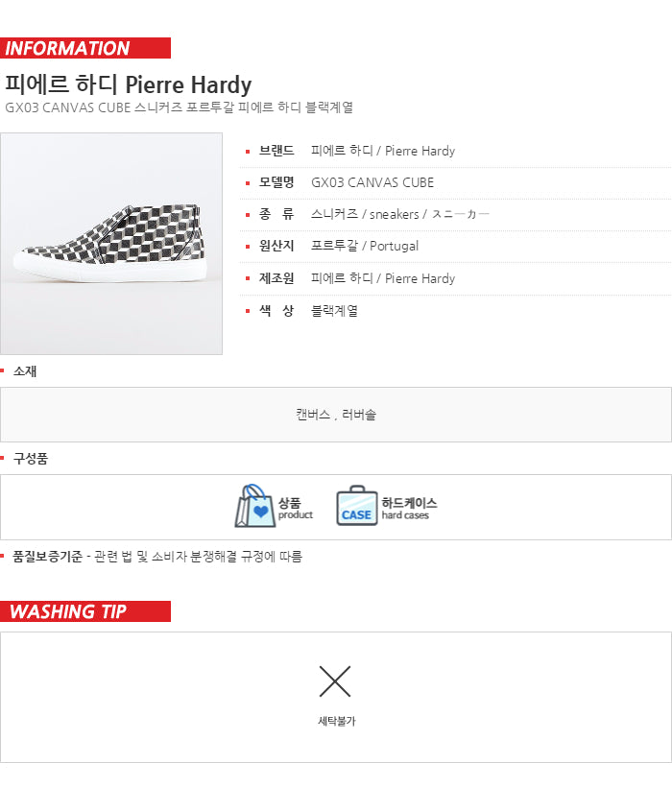Click the 세탁불가 no-wash label
This screenshot has height=811, width=672.
pyautogui.click(x=336, y=721)
